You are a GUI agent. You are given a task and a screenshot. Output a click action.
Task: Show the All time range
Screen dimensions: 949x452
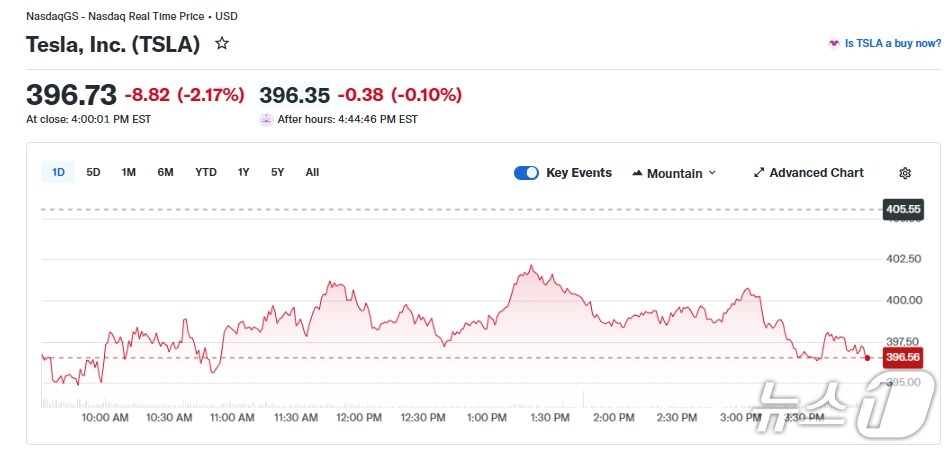312,172
